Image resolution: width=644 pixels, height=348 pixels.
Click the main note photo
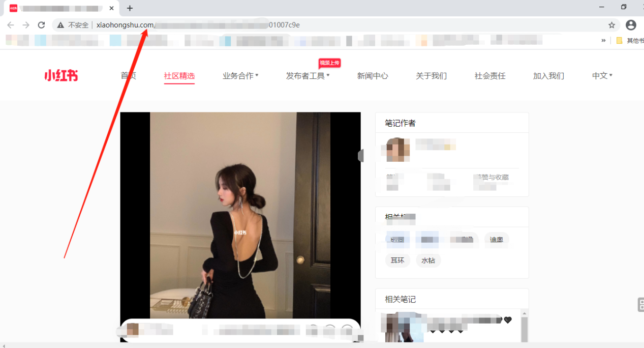pyautogui.click(x=240, y=215)
